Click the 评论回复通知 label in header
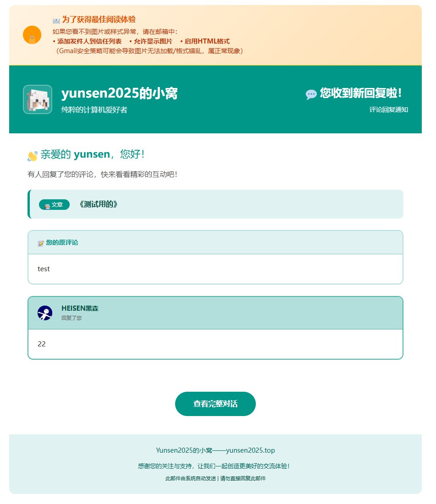436x504 pixels. (388, 110)
